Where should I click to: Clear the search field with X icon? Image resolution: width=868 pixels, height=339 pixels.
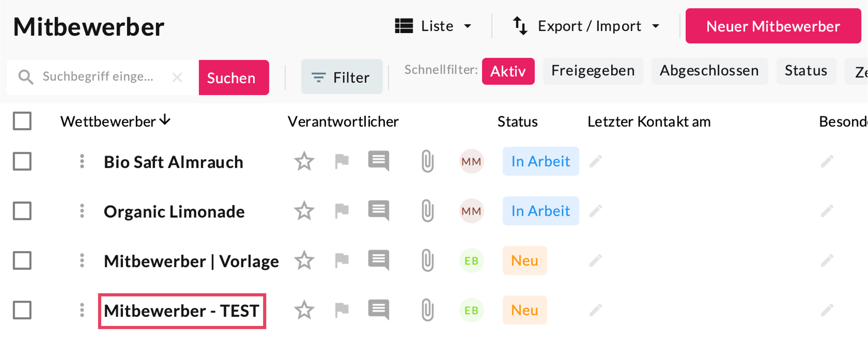tap(177, 78)
